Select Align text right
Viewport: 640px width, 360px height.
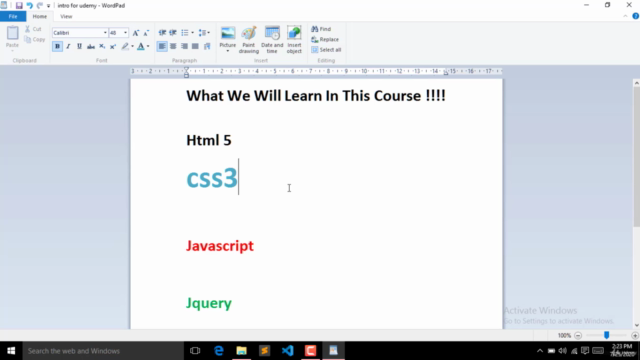point(184,47)
